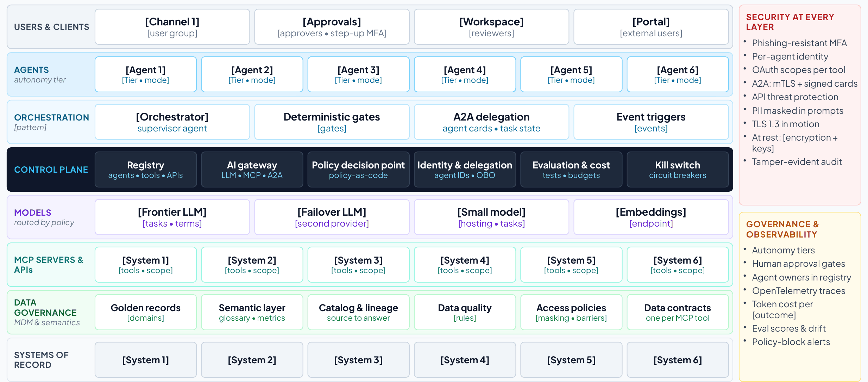Open the [Orchestrator] supervisor agent box

point(172,122)
